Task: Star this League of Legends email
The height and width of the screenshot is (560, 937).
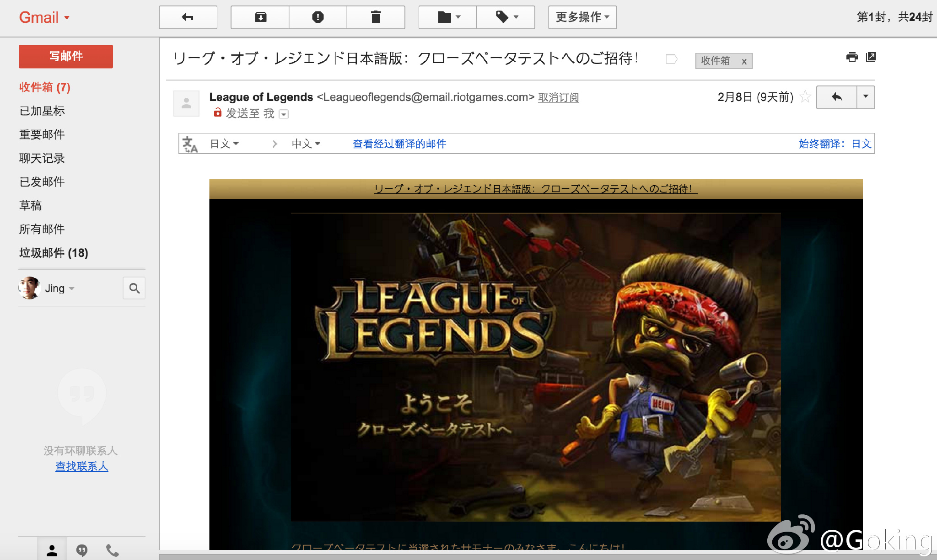Action: coord(805,97)
